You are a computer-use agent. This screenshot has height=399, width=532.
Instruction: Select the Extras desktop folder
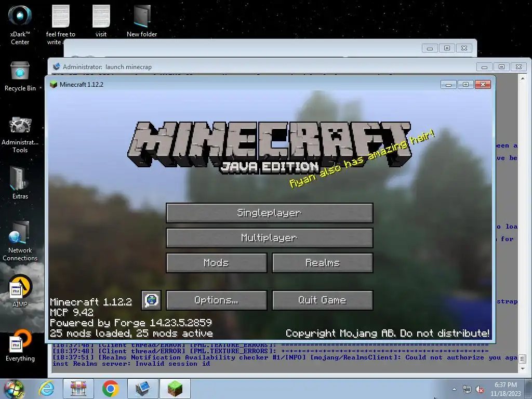pos(20,183)
